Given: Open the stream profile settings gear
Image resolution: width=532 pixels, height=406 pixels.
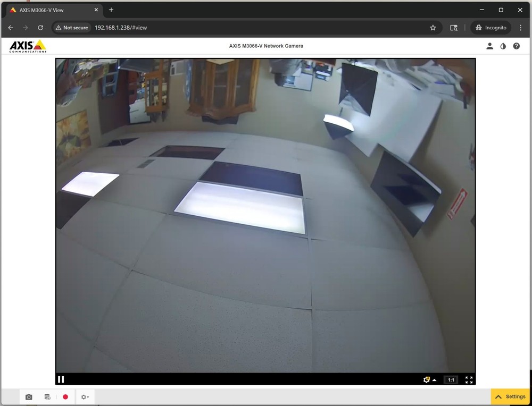Looking at the screenshot, I should [83, 396].
